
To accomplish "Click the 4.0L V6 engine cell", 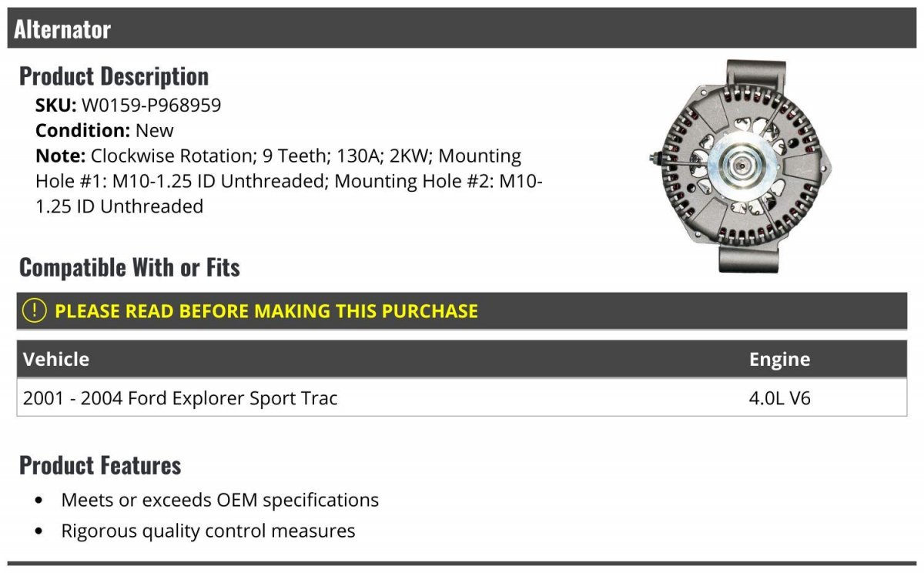I will pyautogui.click(x=780, y=398).
